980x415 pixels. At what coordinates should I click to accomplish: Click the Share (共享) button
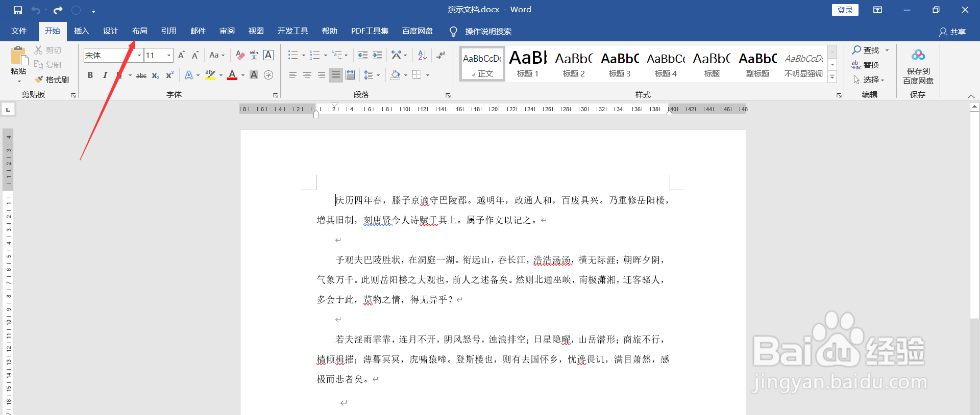tap(952, 32)
